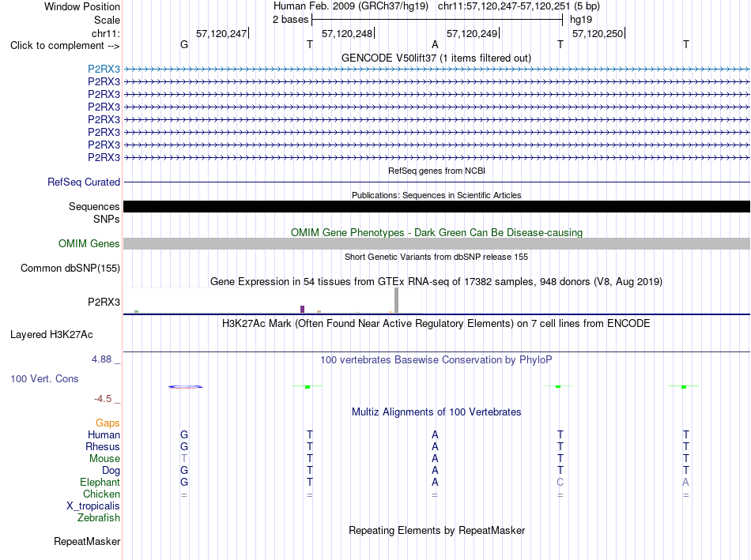Click the RepeatMasker track label
This screenshot has height=560, width=751.
[87, 541]
